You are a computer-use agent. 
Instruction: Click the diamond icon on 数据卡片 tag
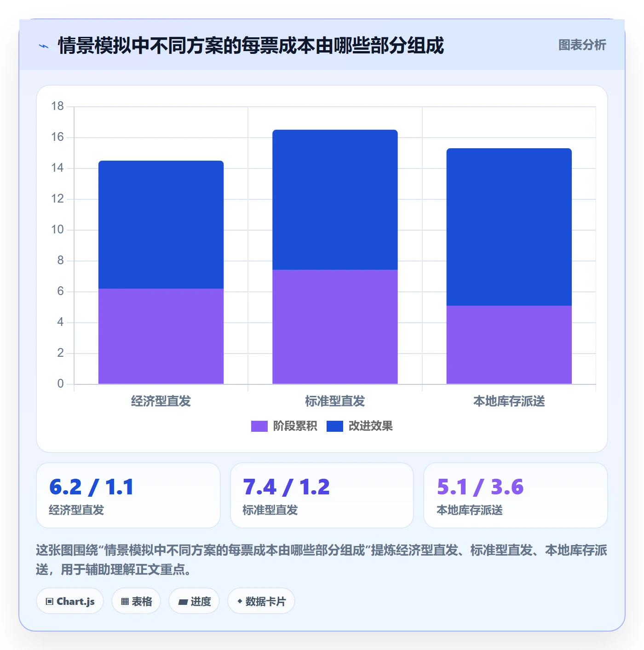pyautogui.click(x=240, y=601)
